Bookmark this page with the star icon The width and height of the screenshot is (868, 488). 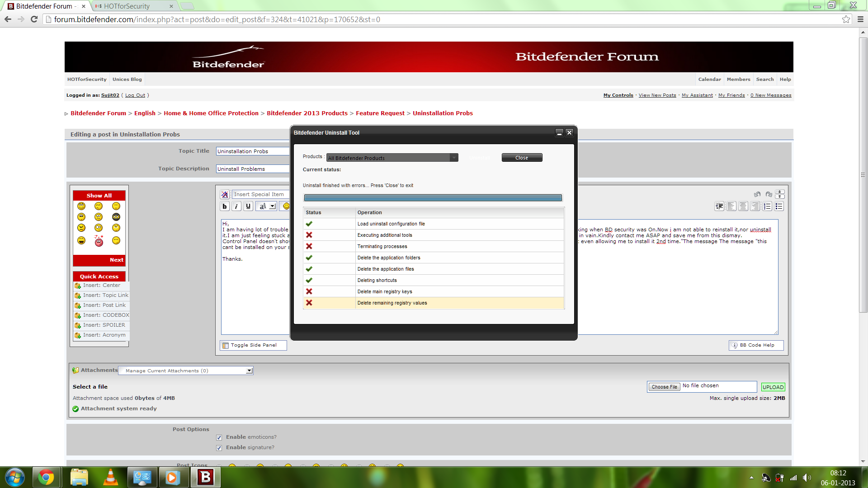846,19
